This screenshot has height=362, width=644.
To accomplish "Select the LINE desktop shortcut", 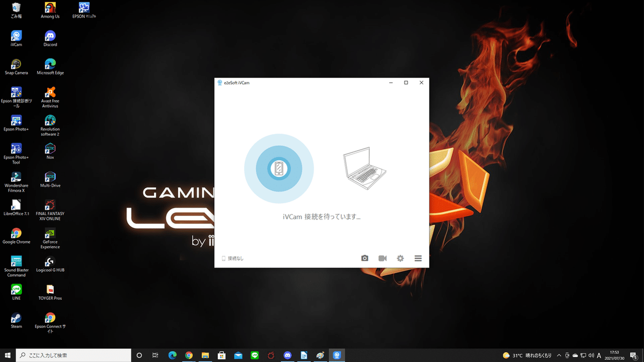I will [17, 292].
